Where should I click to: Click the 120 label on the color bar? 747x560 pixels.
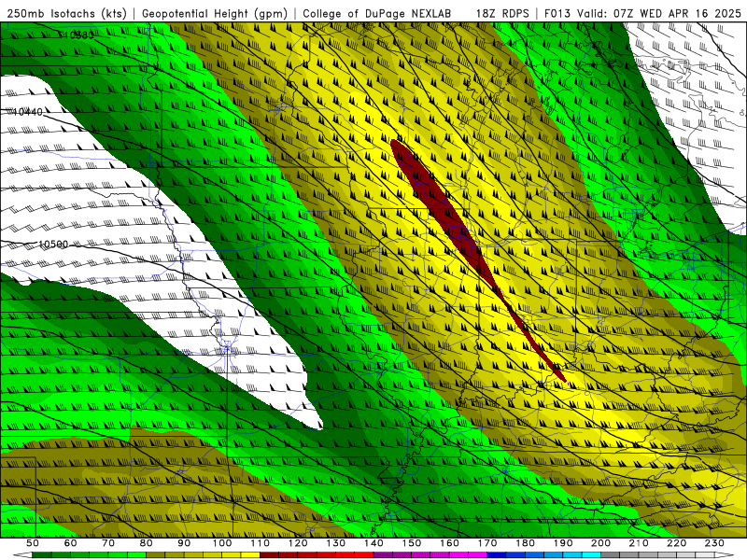point(298,543)
